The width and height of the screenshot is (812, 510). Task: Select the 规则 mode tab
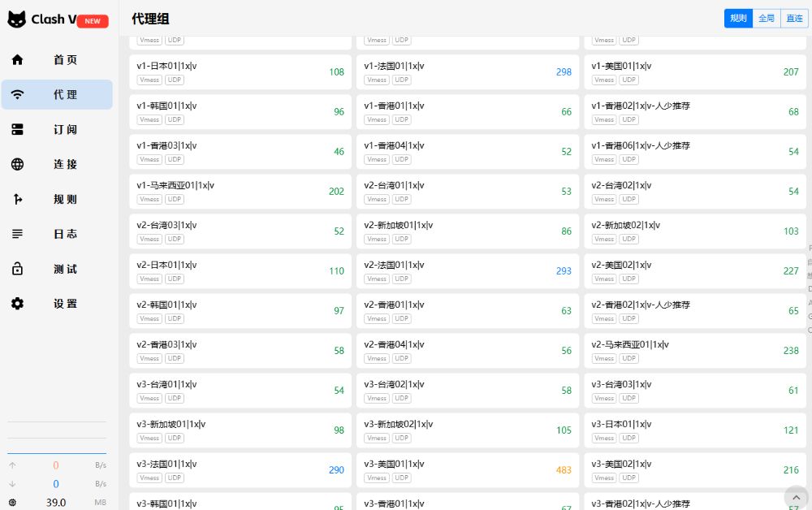737,18
